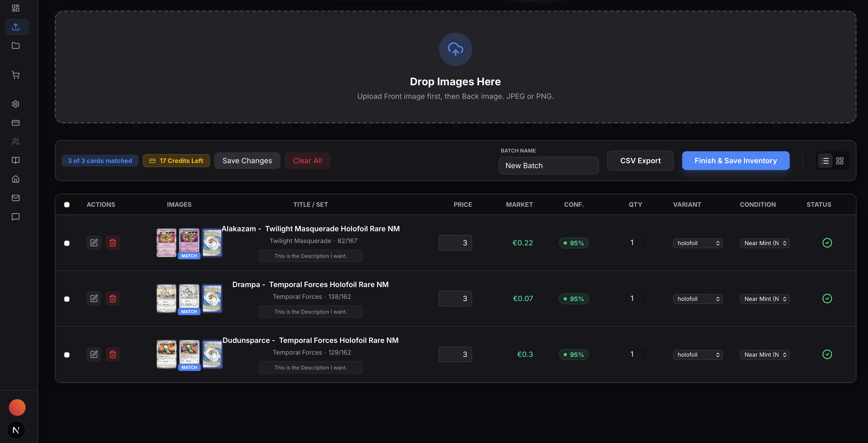The image size is (868, 443).
Task: Click Finish & Save Inventory button
Action: coord(736,161)
